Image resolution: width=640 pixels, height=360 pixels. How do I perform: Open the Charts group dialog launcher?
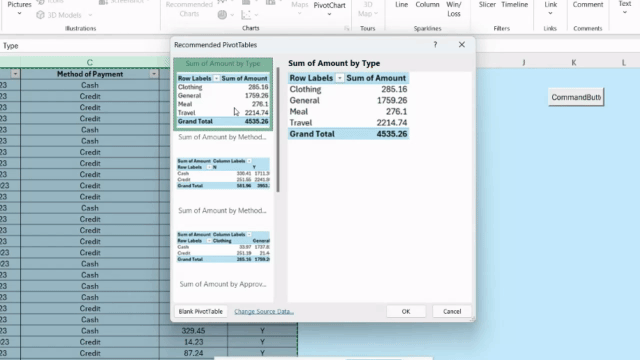tap(347, 28)
